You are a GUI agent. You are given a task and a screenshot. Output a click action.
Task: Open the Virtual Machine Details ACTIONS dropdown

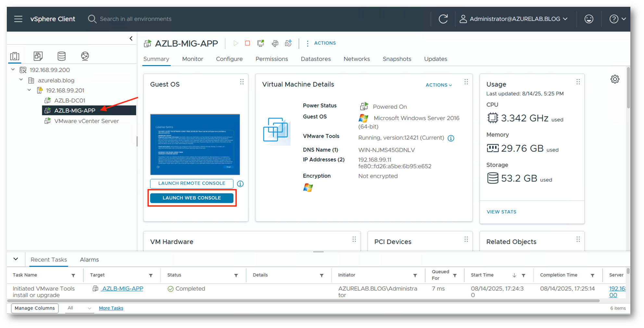[x=438, y=85]
